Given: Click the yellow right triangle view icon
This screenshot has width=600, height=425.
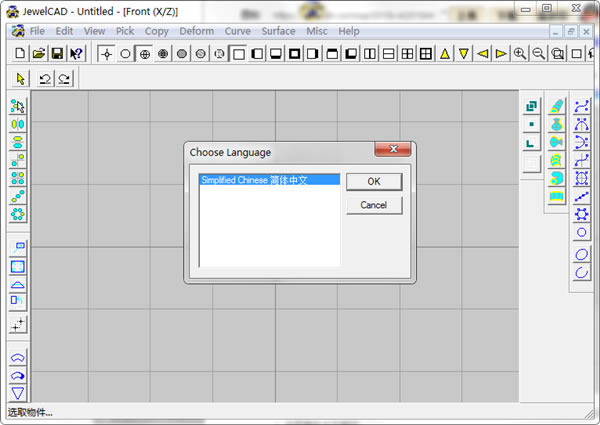Looking at the screenshot, I should point(501,53).
